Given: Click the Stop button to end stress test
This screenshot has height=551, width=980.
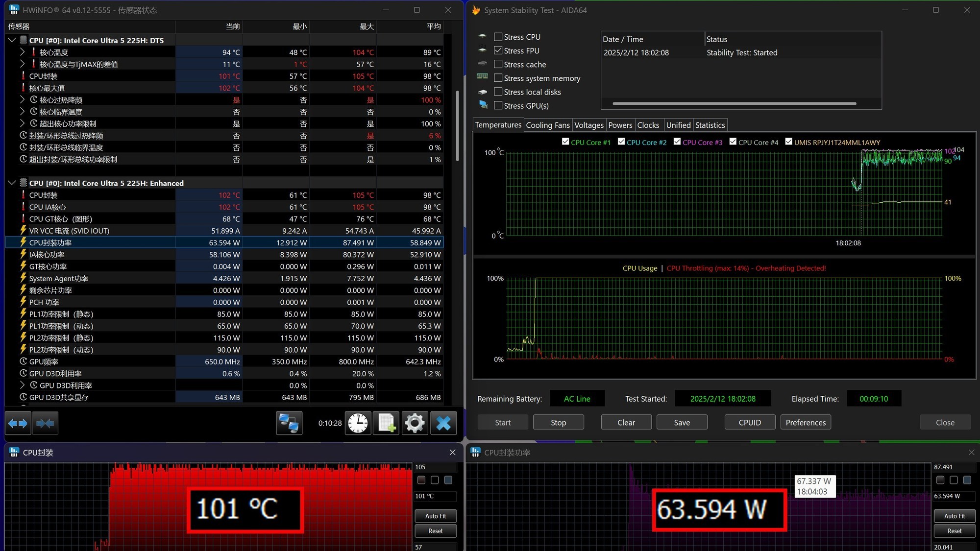Looking at the screenshot, I should [558, 422].
